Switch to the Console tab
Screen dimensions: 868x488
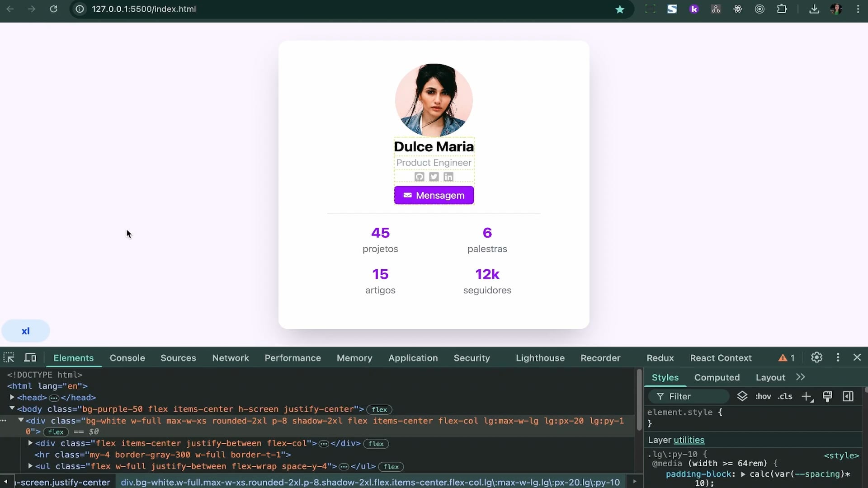[x=127, y=358]
